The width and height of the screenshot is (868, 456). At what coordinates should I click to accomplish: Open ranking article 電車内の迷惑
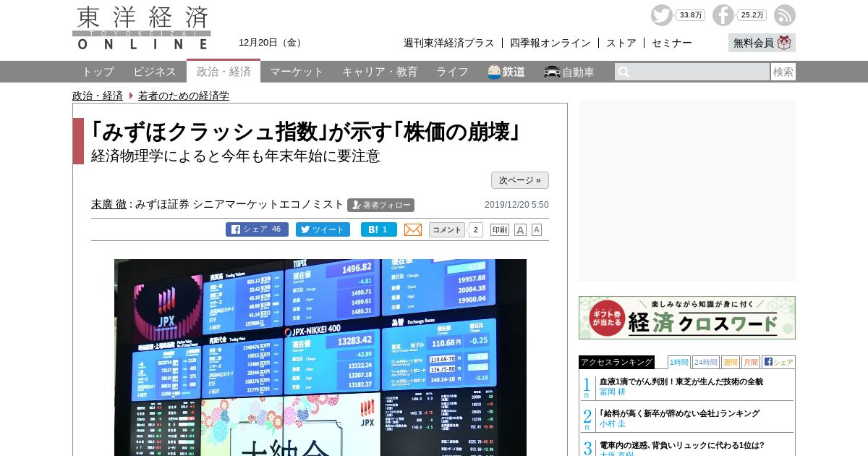coord(682,445)
